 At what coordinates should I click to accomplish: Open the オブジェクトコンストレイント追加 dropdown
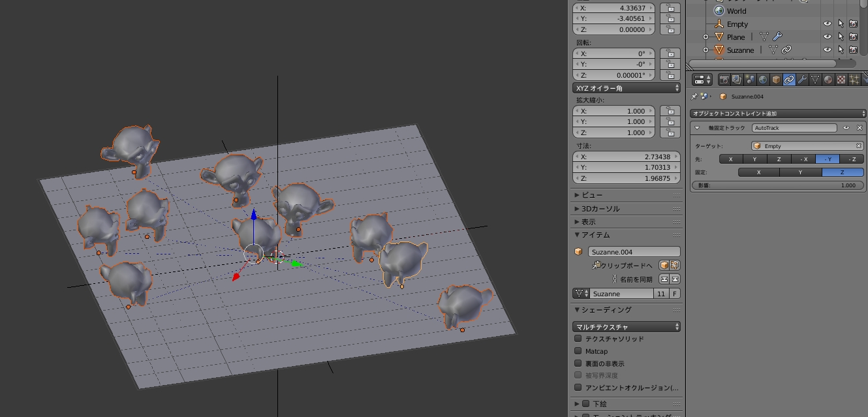coord(778,114)
